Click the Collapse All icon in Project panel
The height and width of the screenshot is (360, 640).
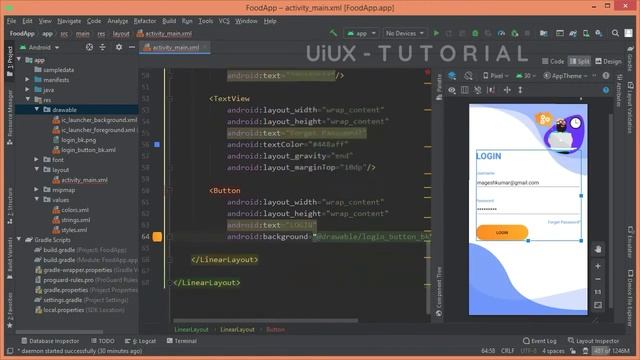pyautogui.click(x=102, y=47)
